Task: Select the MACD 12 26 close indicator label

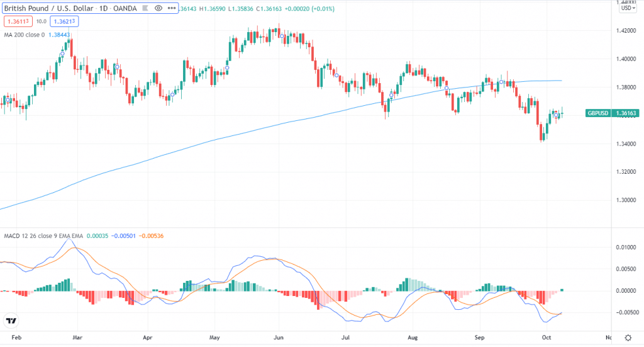Action: pos(43,236)
